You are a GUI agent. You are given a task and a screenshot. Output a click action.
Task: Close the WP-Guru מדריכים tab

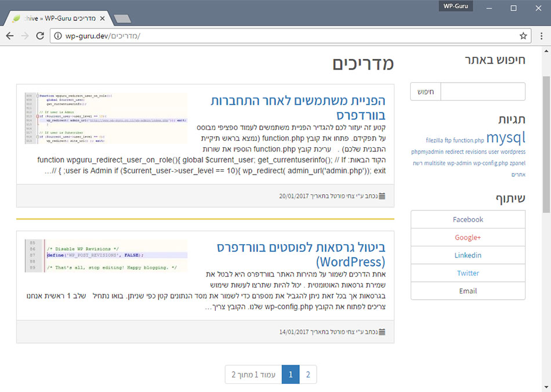tap(102, 18)
